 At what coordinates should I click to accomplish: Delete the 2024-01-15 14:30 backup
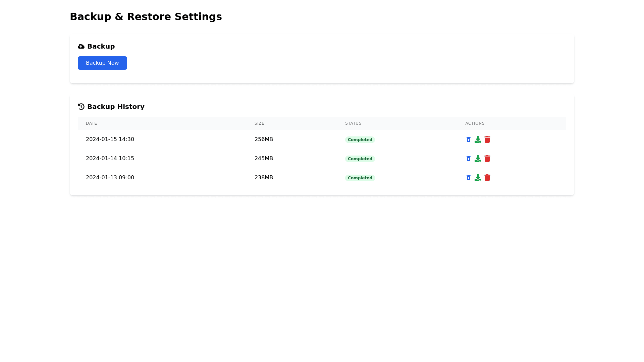point(487,139)
